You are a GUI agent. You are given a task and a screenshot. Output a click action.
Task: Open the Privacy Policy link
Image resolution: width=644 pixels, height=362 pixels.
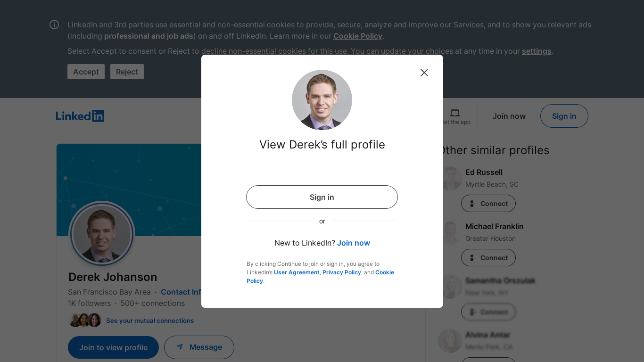[342, 272]
